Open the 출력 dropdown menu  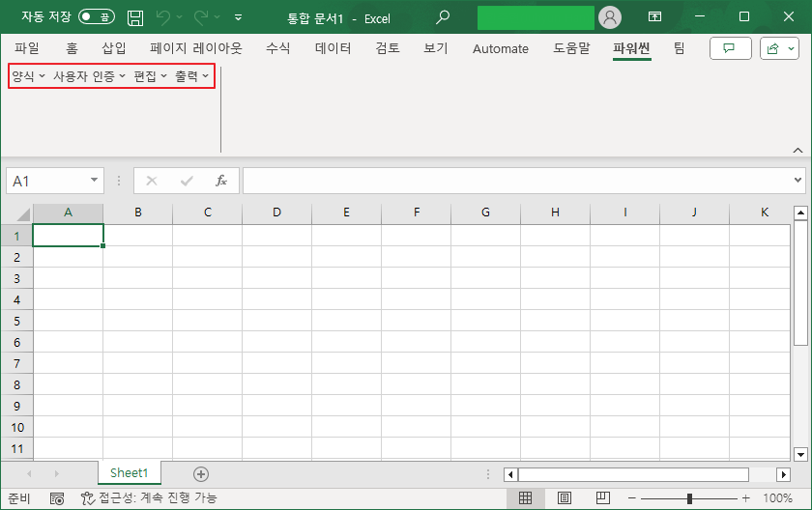pyautogui.click(x=191, y=76)
